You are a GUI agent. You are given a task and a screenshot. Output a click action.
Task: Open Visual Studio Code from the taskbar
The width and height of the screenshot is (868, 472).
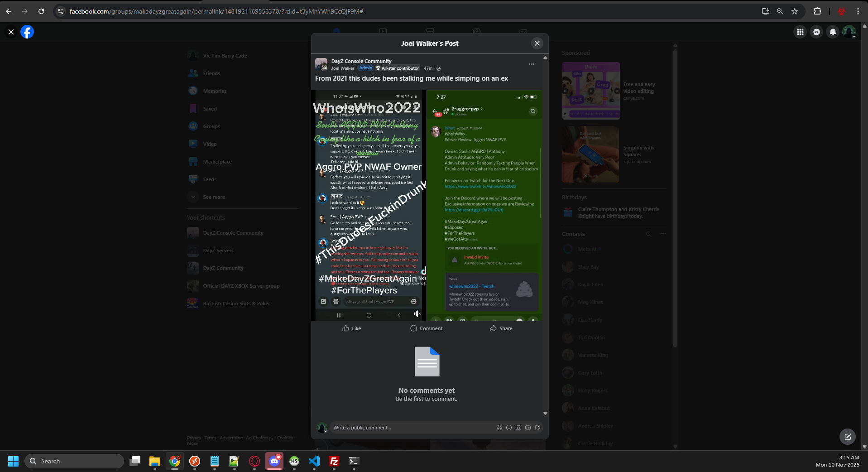coord(314,461)
